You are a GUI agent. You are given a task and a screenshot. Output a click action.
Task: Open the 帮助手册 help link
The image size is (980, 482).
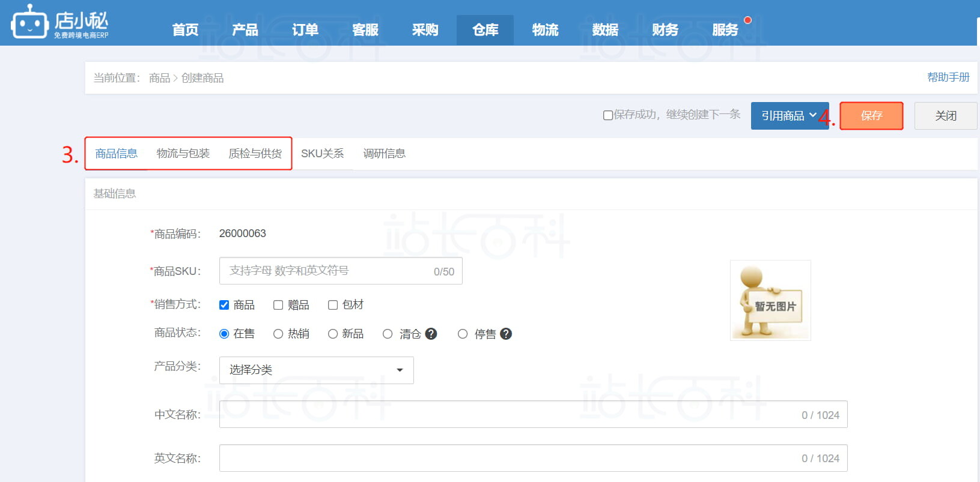[948, 77]
